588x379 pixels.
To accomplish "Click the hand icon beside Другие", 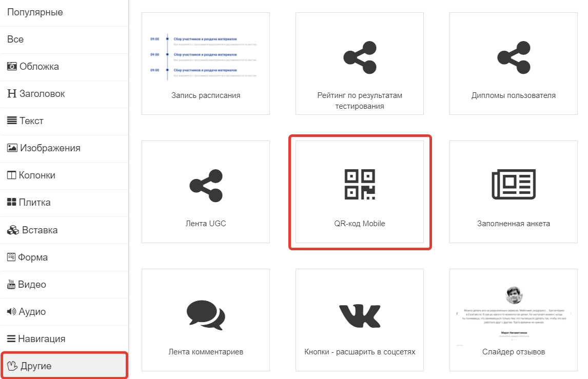I will (12, 366).
